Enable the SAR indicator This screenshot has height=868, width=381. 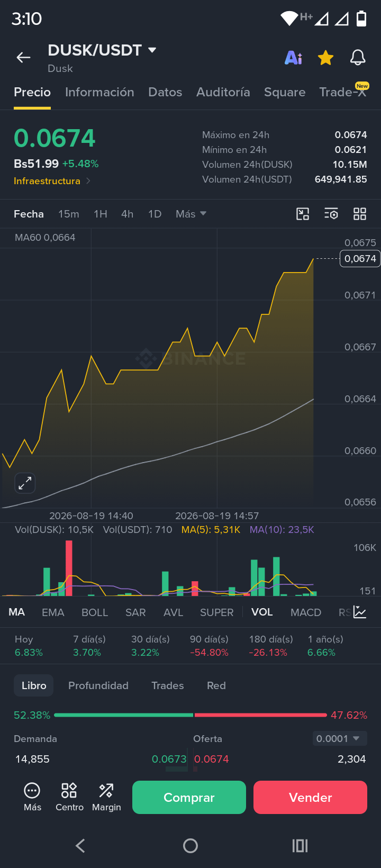point(135,612)
